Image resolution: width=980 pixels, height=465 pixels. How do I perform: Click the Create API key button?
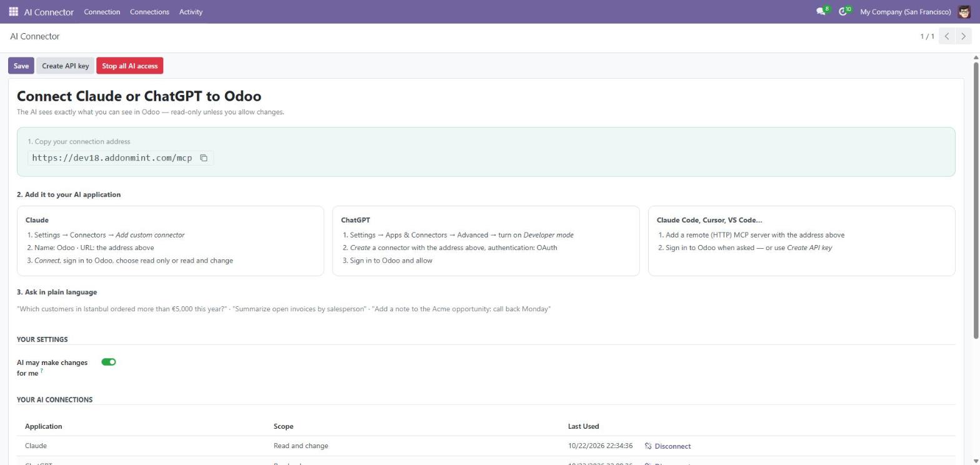click(66, 66)
